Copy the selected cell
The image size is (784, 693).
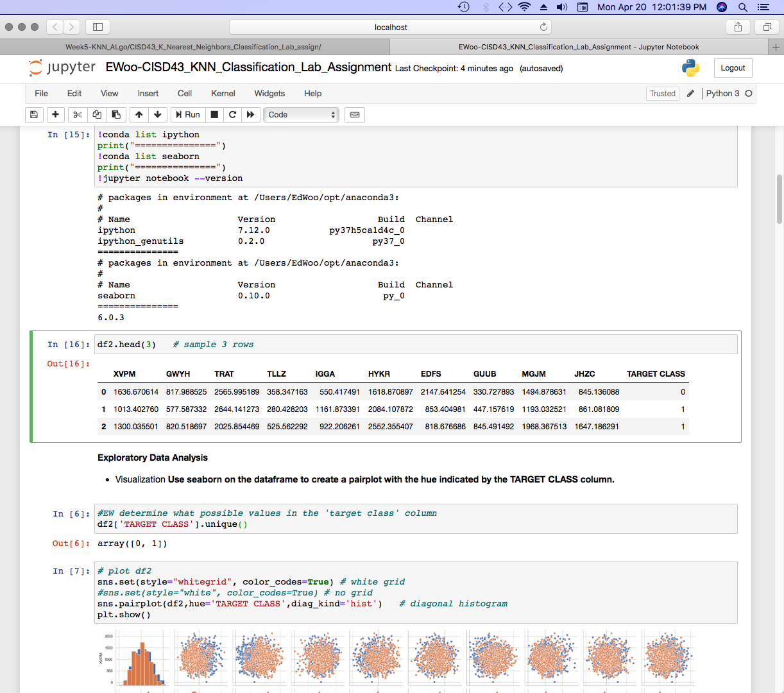pos(96,114)
